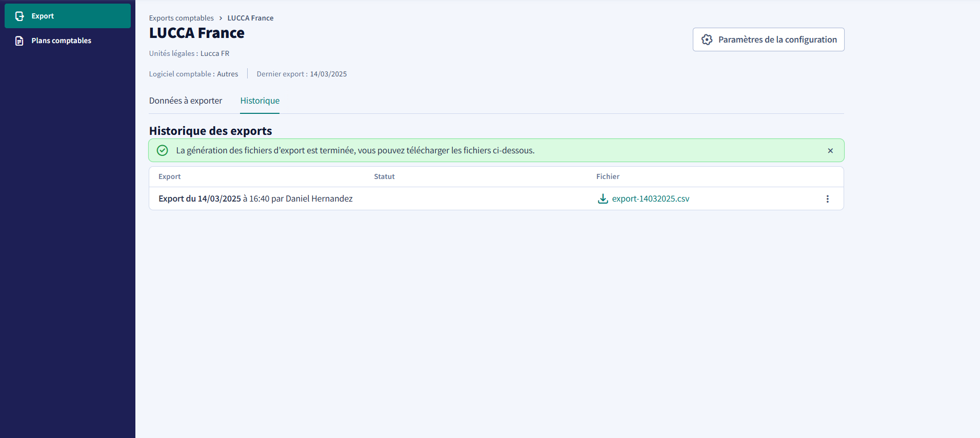Download export-14032025.csv file
This screenshot has width=980, height=438.
pos(651,198)
